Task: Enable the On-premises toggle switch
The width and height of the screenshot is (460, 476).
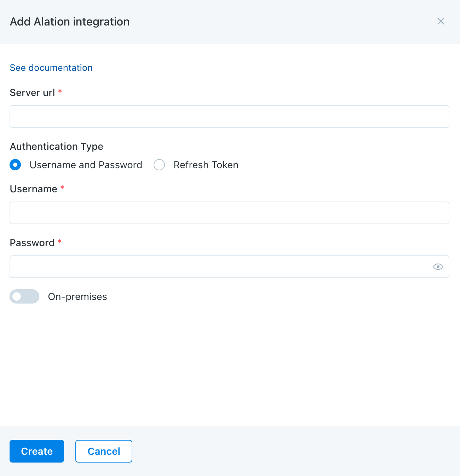Action: [x=24, y=296]
